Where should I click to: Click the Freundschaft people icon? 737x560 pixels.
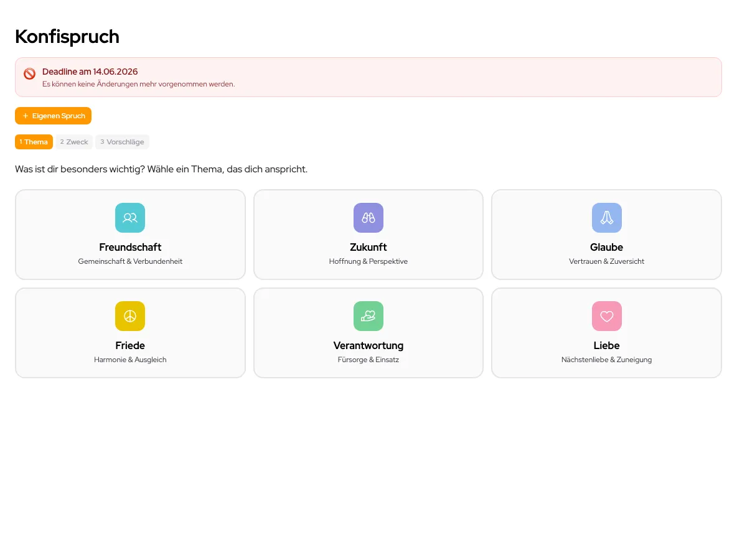[130, 218]
